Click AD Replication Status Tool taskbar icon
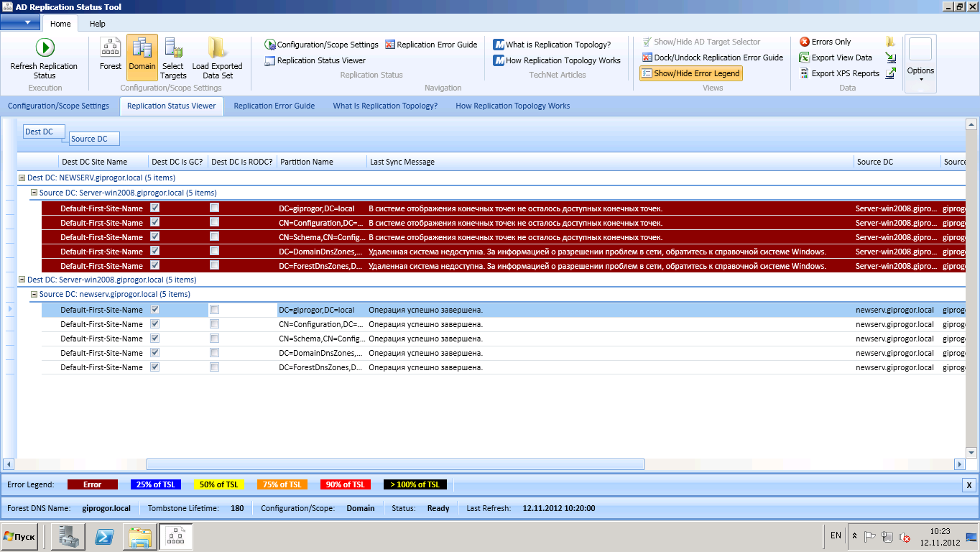The height and width of the screenshot is (552, 980). tap(175, 537)
